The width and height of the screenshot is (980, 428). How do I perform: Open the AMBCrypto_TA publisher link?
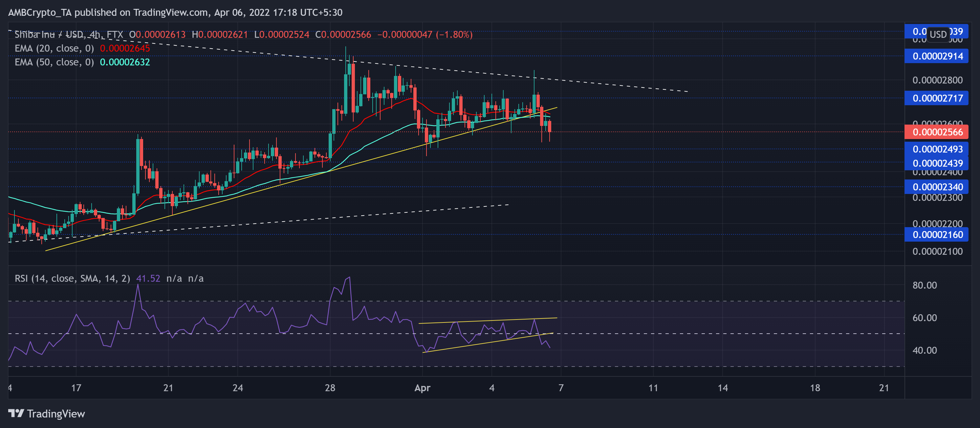click(38, 12)
